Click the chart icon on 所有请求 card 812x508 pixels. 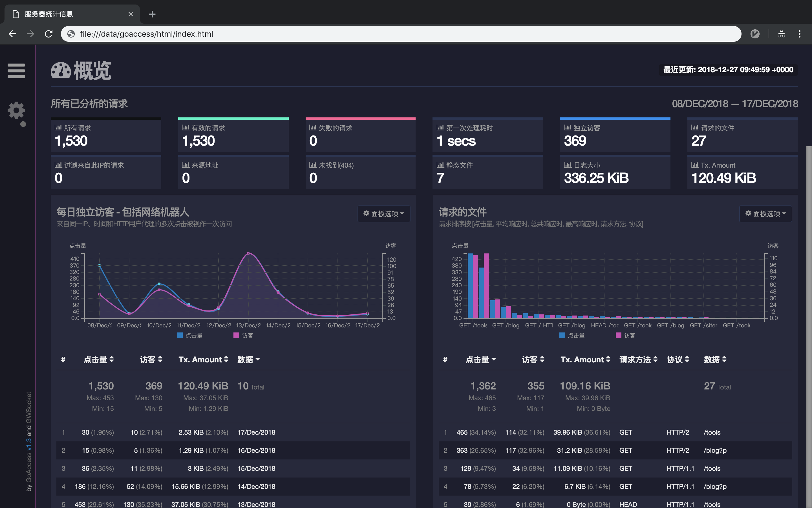(x=58, y=128)
